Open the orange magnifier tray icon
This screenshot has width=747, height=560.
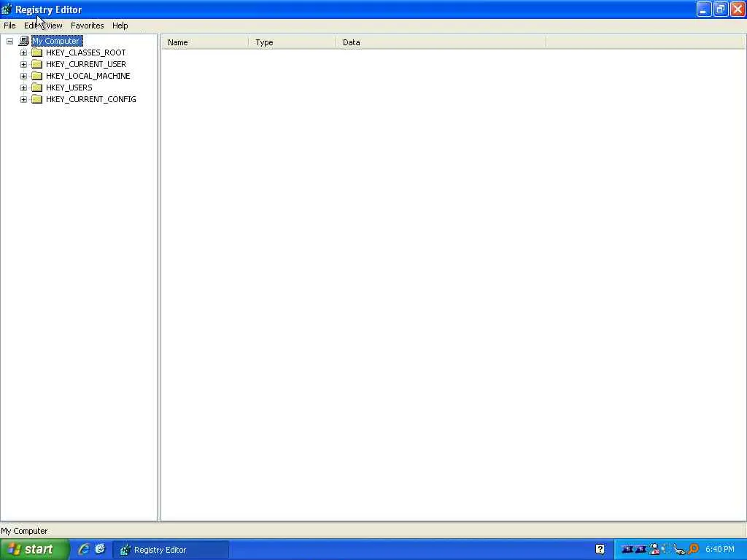pyautogui.click(x=694, y=549)
